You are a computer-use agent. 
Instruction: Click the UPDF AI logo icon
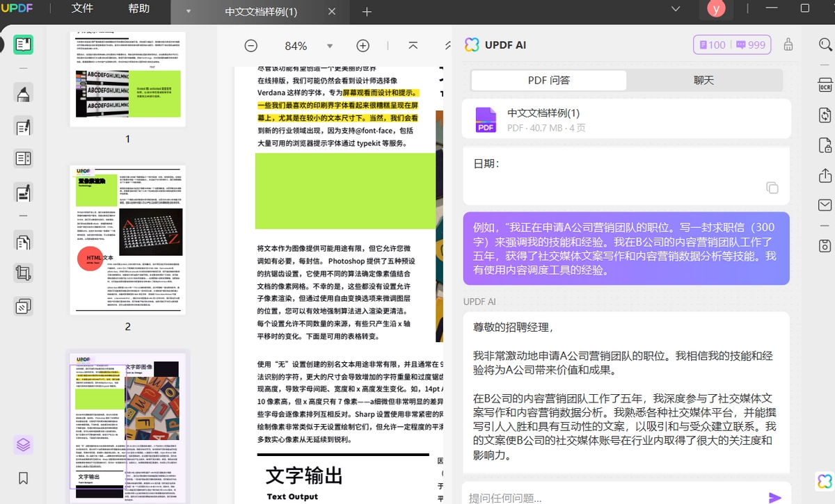point(472,44)
